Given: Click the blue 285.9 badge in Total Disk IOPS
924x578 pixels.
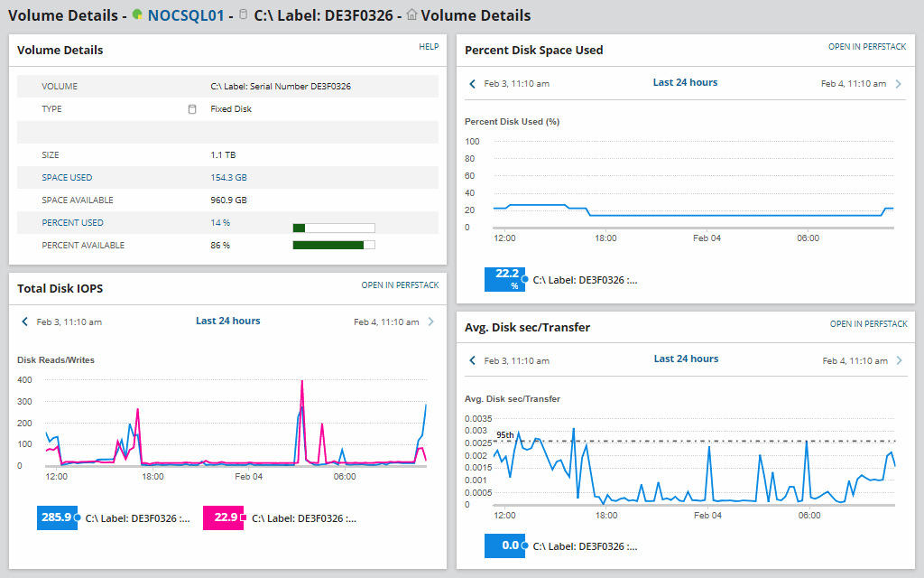Looking at the screenshot, I should coord(57,517).
